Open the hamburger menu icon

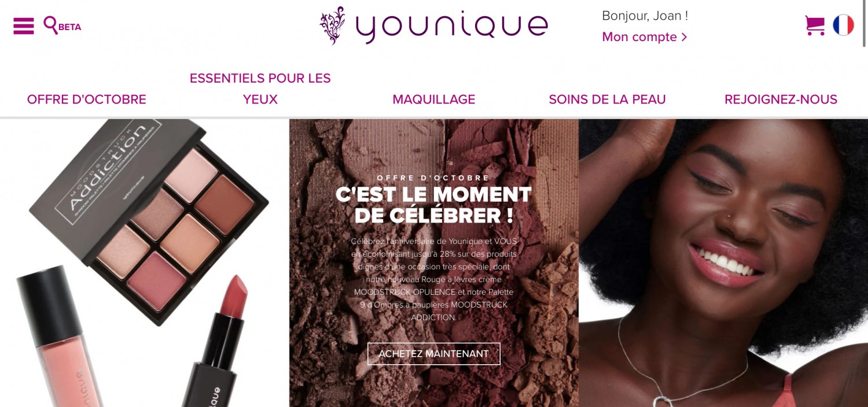click(24, 26)
